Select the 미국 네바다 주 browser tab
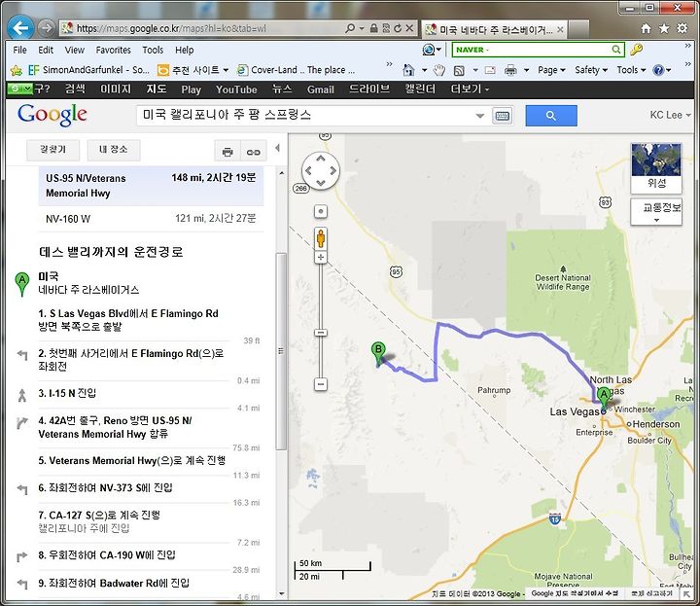This screenshot has width=700, height=606. pyautogui.click(x=494, y=29)
